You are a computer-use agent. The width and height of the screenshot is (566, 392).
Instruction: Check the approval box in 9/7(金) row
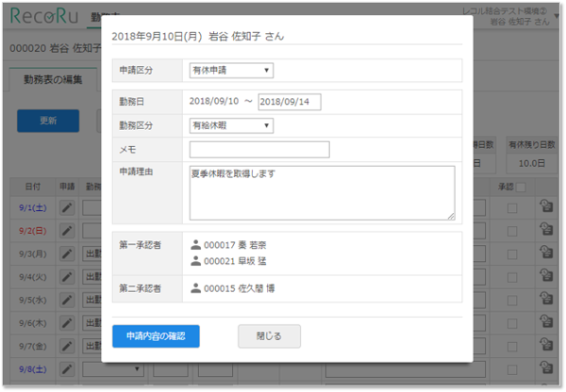pos(512,347)
